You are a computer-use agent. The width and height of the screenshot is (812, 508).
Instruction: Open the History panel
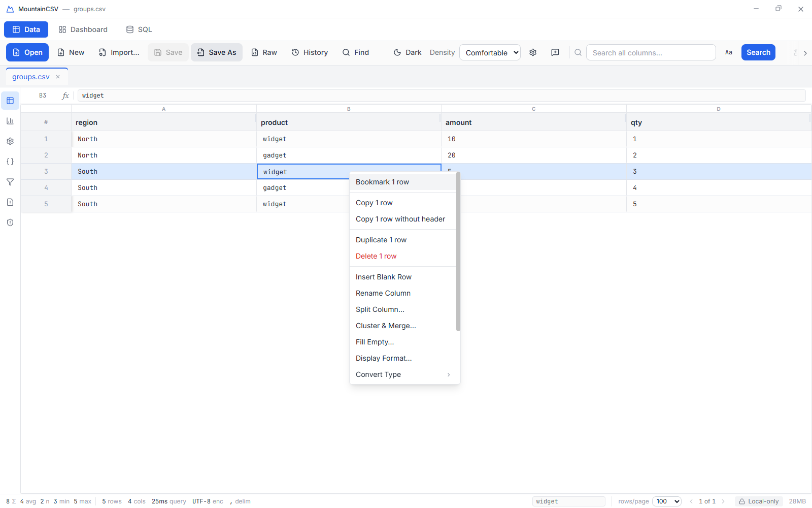click(310, 52)
